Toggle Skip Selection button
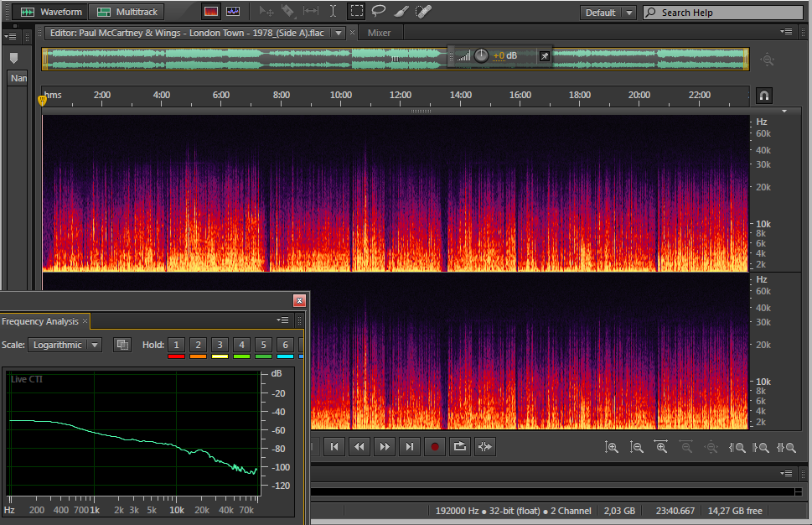 [484, 447]
